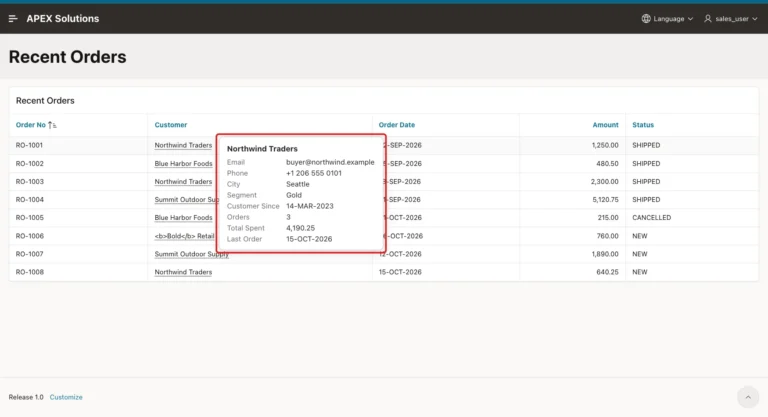
Task: Open Summit Outdoor Supply link in RO-1007 row
Action: 192,254
